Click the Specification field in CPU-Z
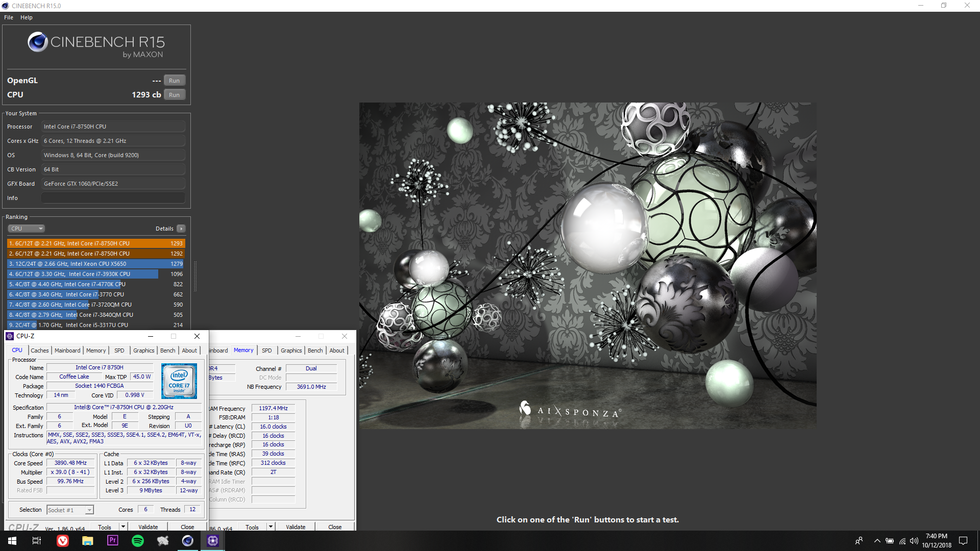 tap(124, 407)
